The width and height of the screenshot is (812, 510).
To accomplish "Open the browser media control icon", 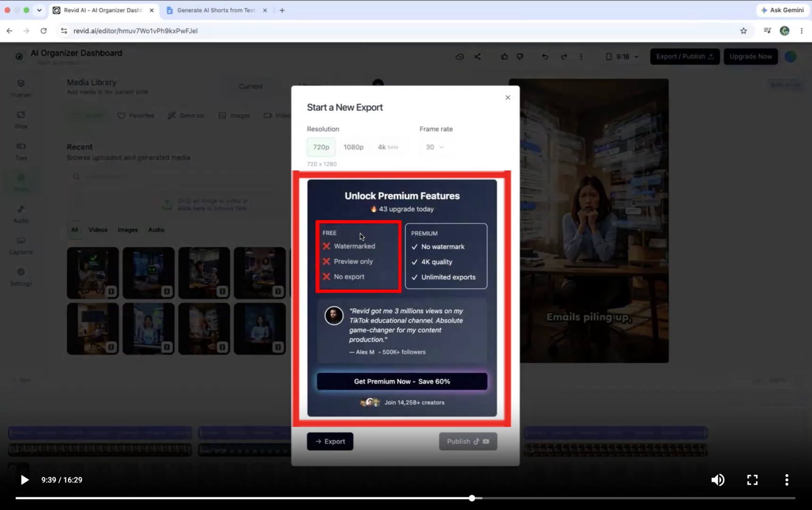I will tap(767, 31).
